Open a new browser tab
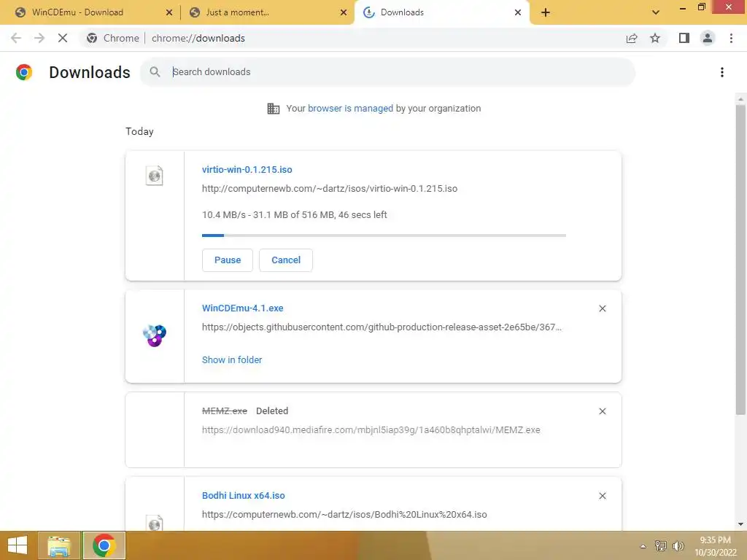The height and width of the screenshot is (560, 747). [546, 12]
